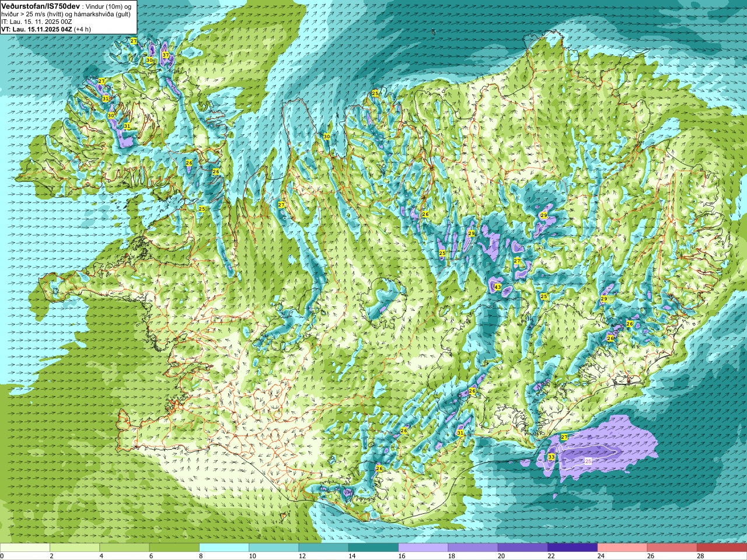
Task: Click the legend scale value 10
Action: 252,556
